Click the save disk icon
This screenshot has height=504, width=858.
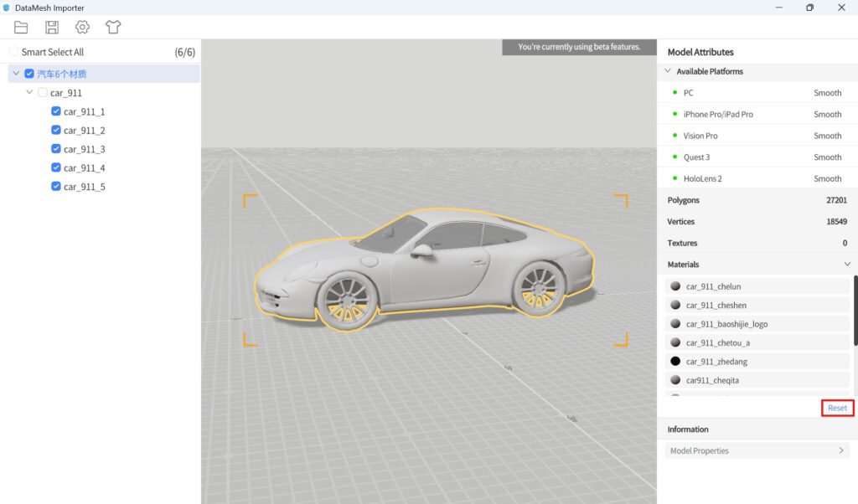52,27
